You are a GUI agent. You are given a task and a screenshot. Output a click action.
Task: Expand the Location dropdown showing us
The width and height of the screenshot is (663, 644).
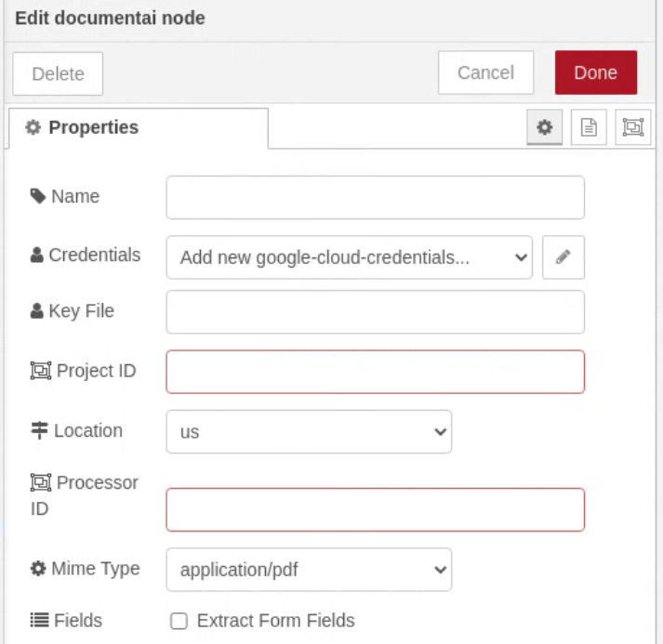click(309, 431)
